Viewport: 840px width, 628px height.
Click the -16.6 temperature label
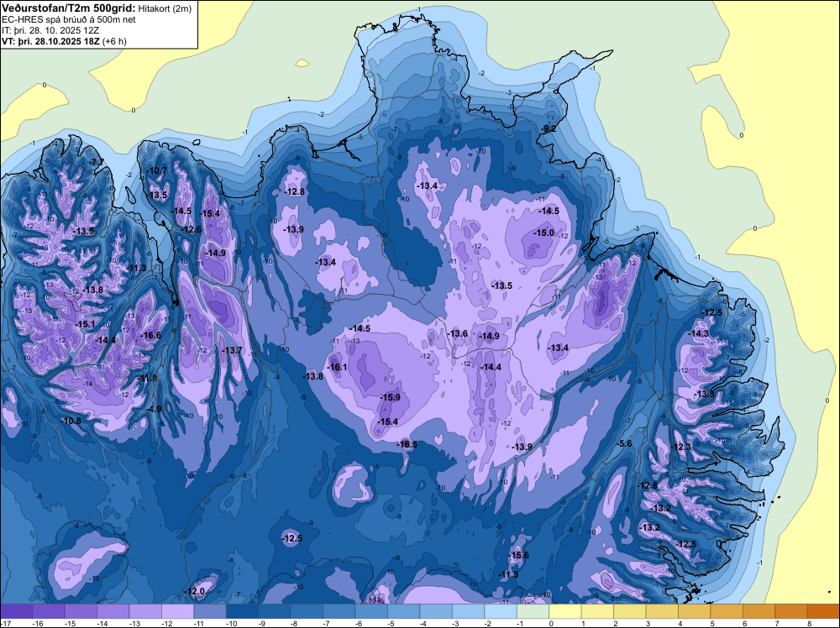[x=150, y=335]
